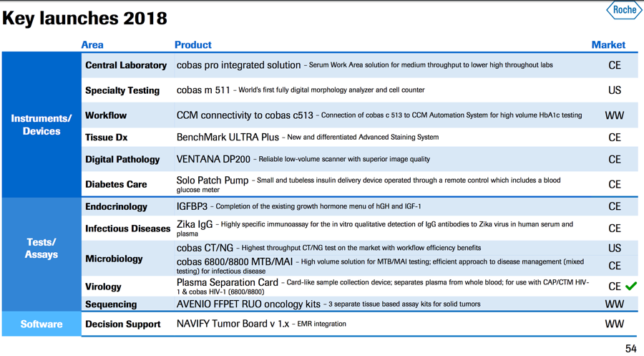Click CE market value for Digital Pathology
The height and width of the screenshot is (356, 644).
(615, 160)
